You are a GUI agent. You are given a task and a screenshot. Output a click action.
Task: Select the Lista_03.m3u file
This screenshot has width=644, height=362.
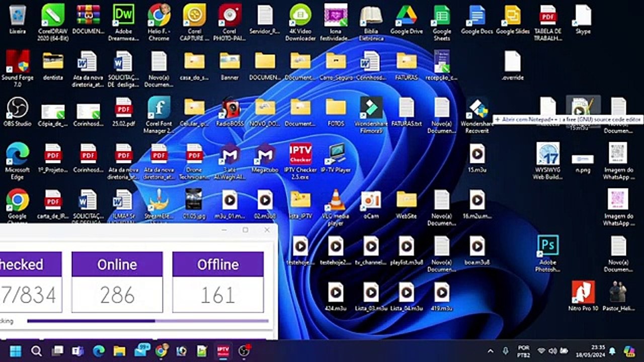click(371, 297)
